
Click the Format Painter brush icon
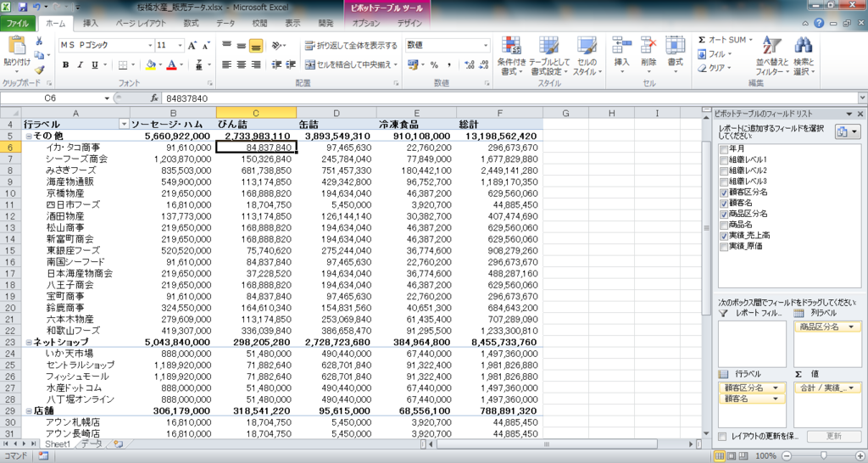coord(39,70)
